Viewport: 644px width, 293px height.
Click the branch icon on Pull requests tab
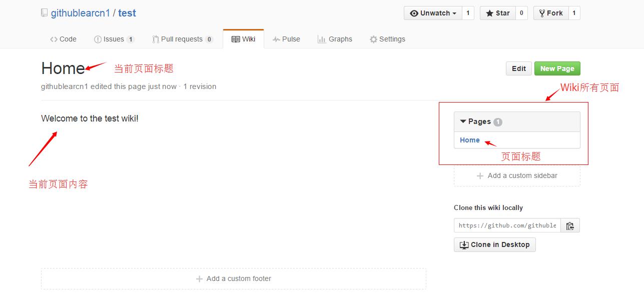[156, 38]
